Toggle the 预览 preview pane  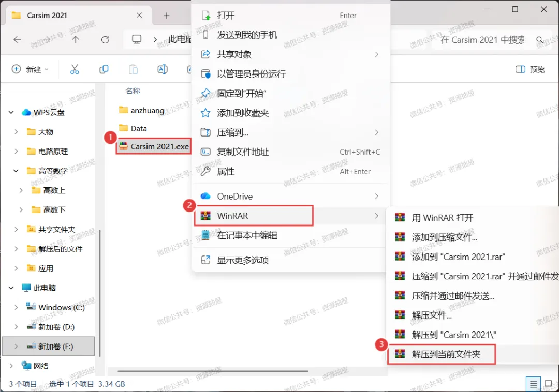(x=530, y=69)
